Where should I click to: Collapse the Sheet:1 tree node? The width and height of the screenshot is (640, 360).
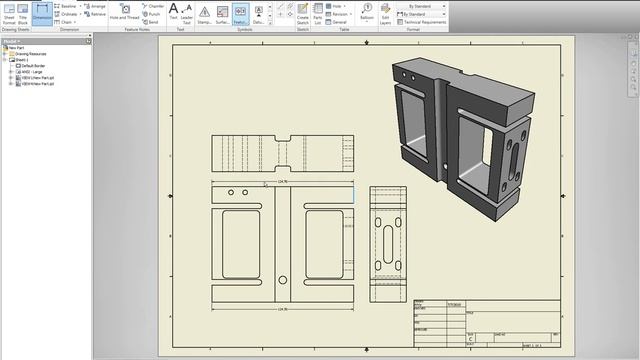(5, 60)
